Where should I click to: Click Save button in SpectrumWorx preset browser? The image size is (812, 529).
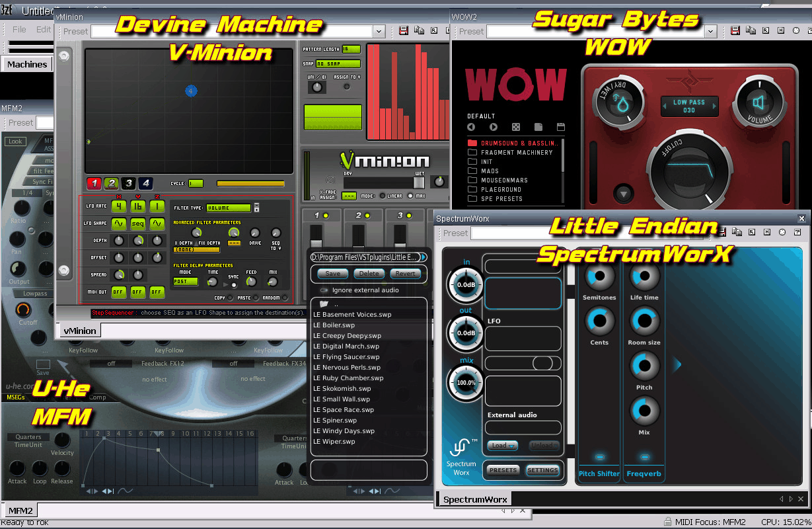point(334,273)
